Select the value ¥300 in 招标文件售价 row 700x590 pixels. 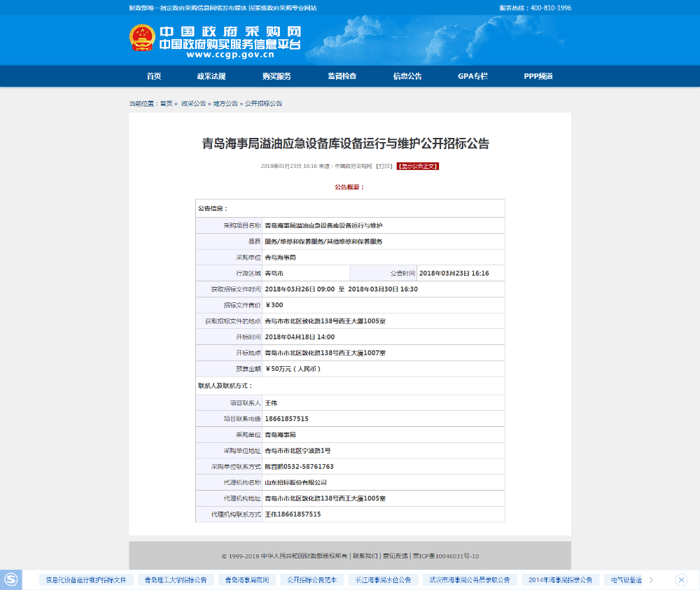tap(274, 305)
